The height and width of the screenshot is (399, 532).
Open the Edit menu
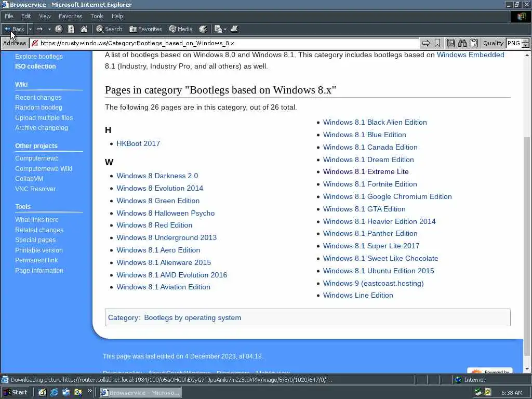pos(26,16)
